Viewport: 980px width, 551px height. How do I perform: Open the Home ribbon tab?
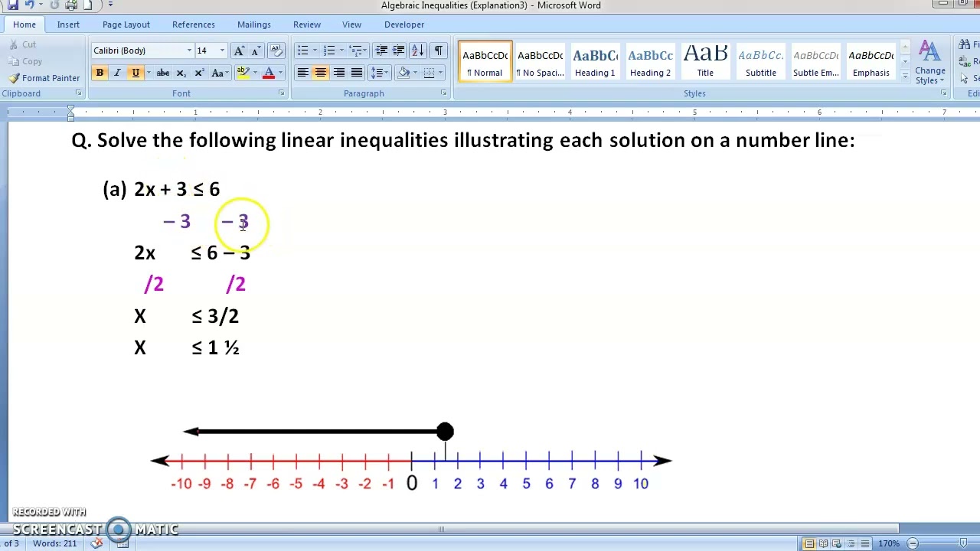[24, 24]
